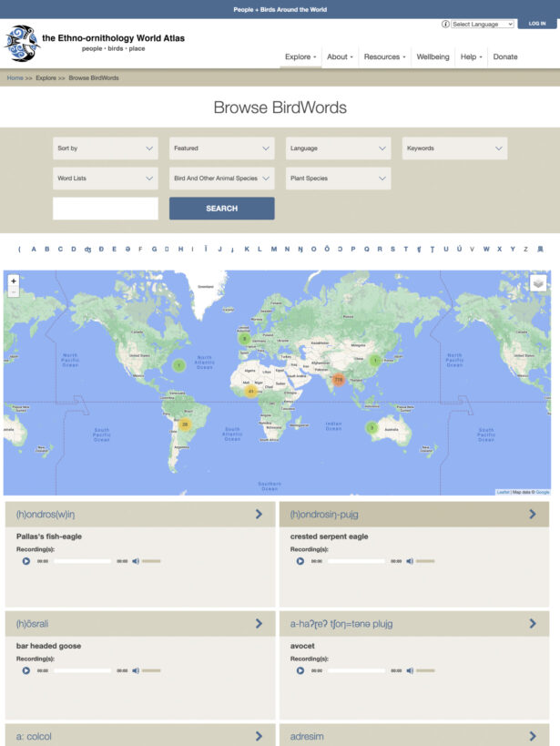The image size is (560, 746).
Task: Open the Language filter dropdown
Action: [x=339, y=148]
